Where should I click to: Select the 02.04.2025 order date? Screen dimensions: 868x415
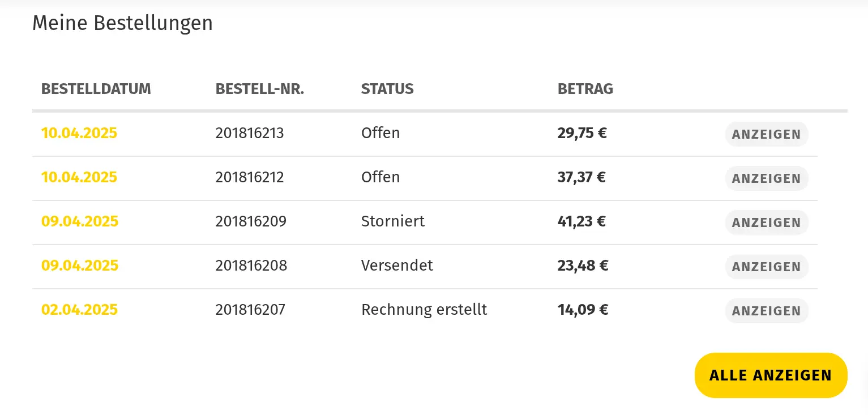80,310
